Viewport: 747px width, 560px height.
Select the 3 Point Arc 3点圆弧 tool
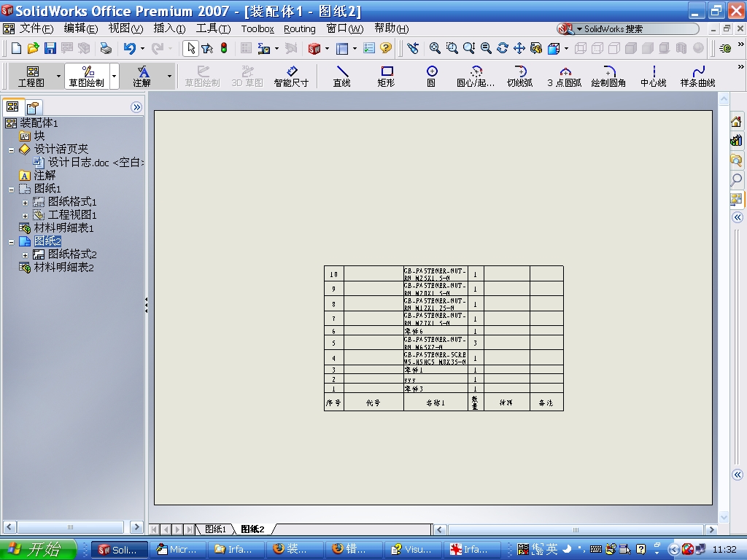(564, 76)
